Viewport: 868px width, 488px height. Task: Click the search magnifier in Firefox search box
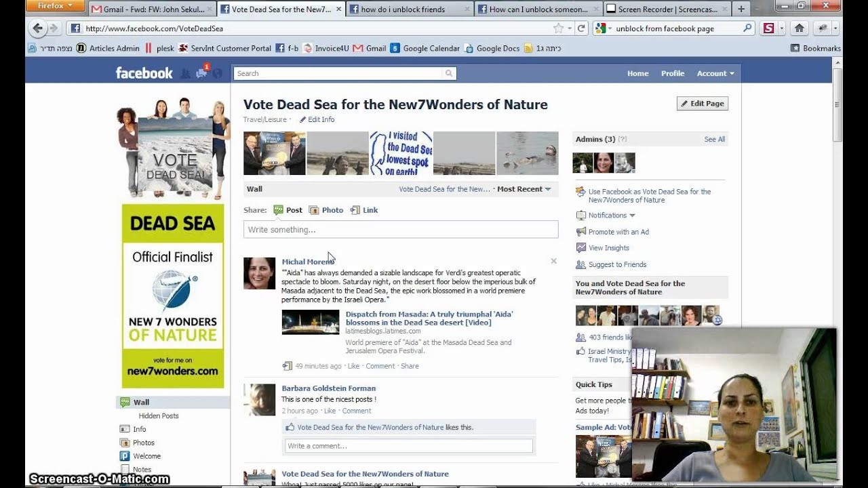click(x=747, y=28)
